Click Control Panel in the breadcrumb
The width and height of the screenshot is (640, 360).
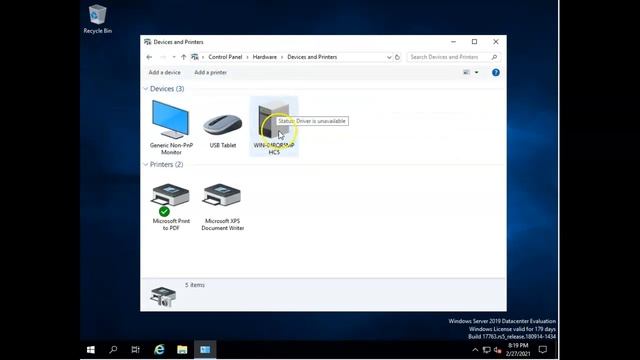(225, 57)
